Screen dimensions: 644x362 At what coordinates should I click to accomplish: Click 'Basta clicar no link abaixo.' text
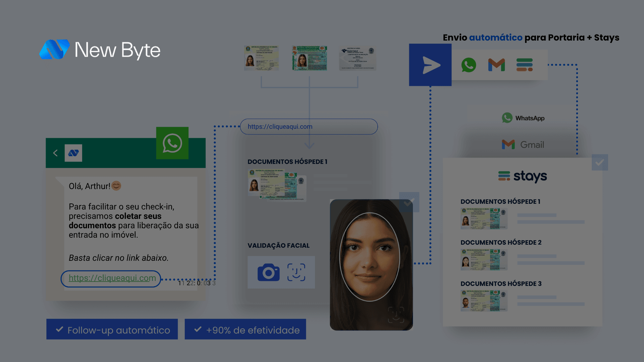(x=118, y=258)
